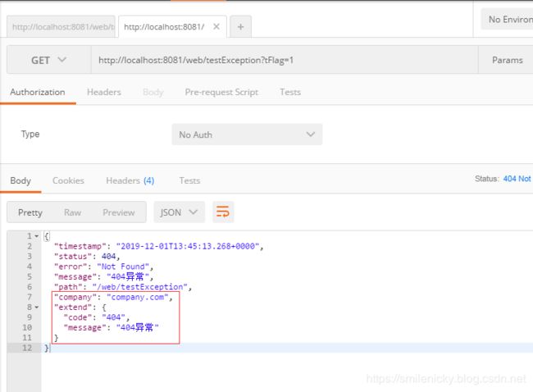This screenshot has height=392, width=533.
Task: Open the No Environment dropdown
Action: 507,20
